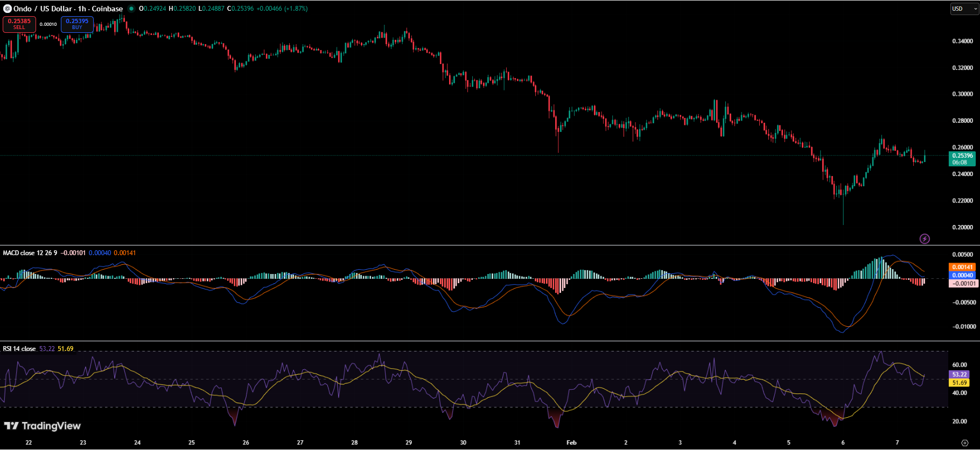This screenshot has height=450, width=980.
Task: Click the Ondo / US Dollar symbol title
Action: 68,9
